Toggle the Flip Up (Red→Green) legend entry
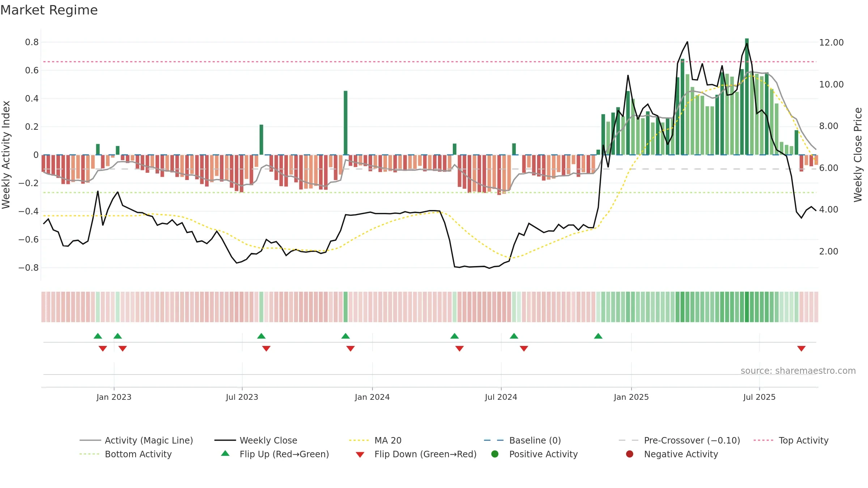868x488 pixels. 275,454
